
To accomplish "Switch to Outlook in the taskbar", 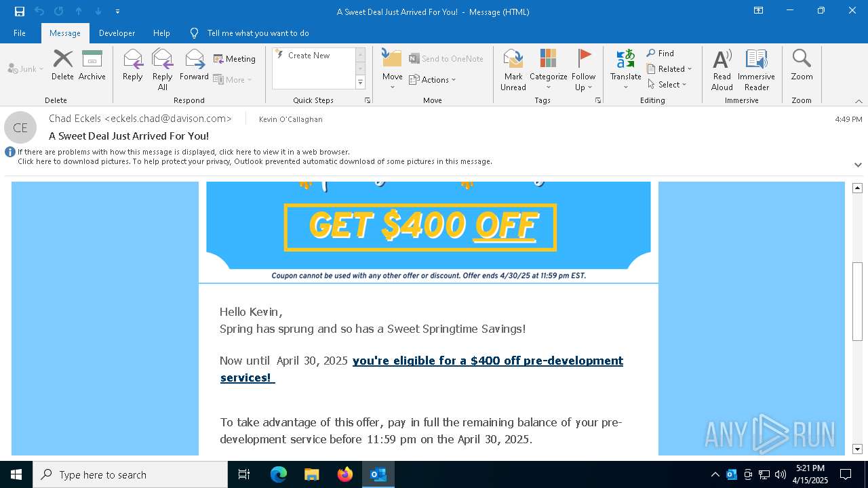I will (378, 474).
